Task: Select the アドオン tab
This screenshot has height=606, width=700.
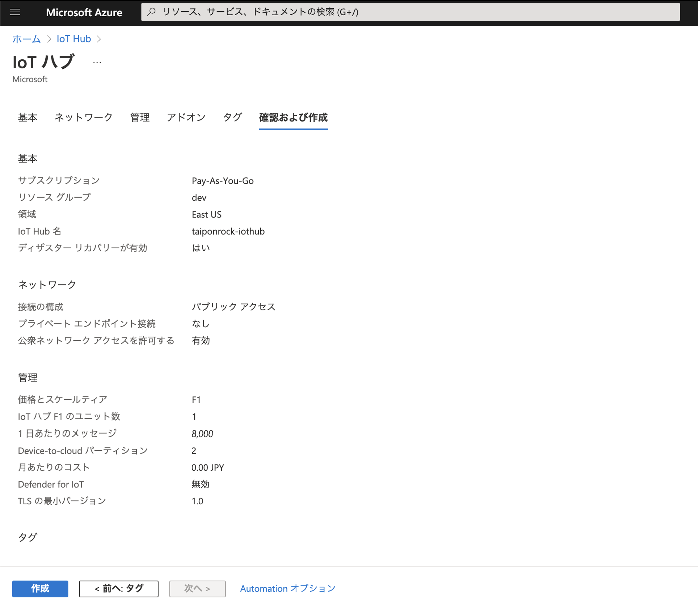Action: (186, 117)
